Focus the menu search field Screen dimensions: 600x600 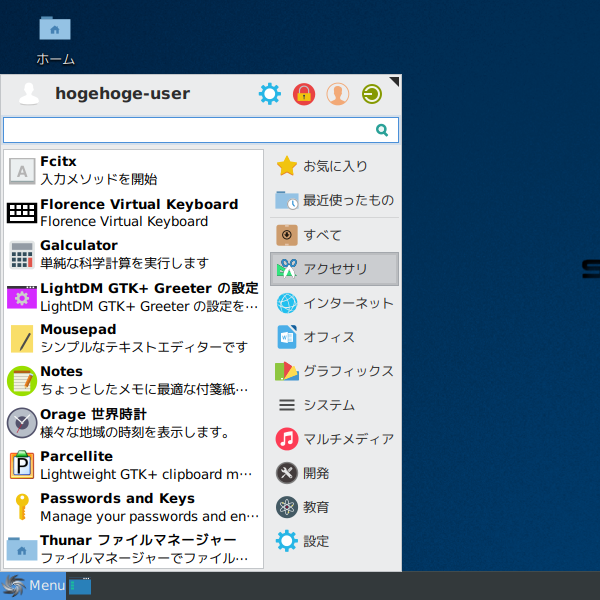click(x=201, y=130)
